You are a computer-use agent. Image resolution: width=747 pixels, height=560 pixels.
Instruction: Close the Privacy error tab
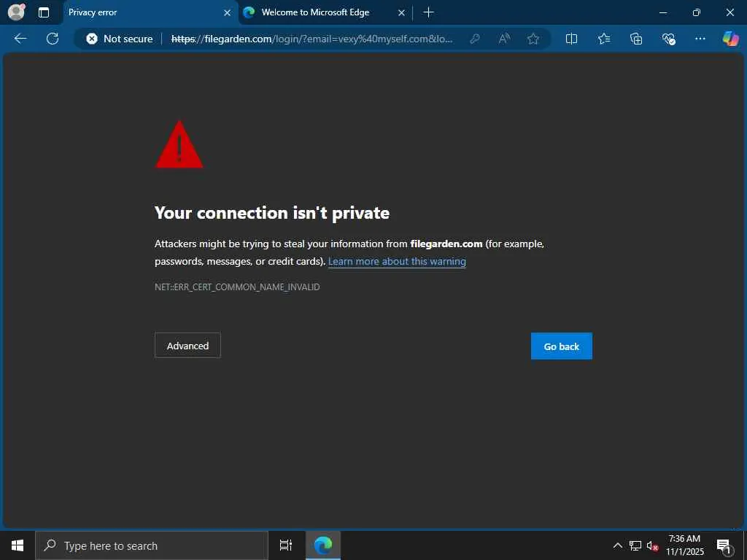(228, 13)
